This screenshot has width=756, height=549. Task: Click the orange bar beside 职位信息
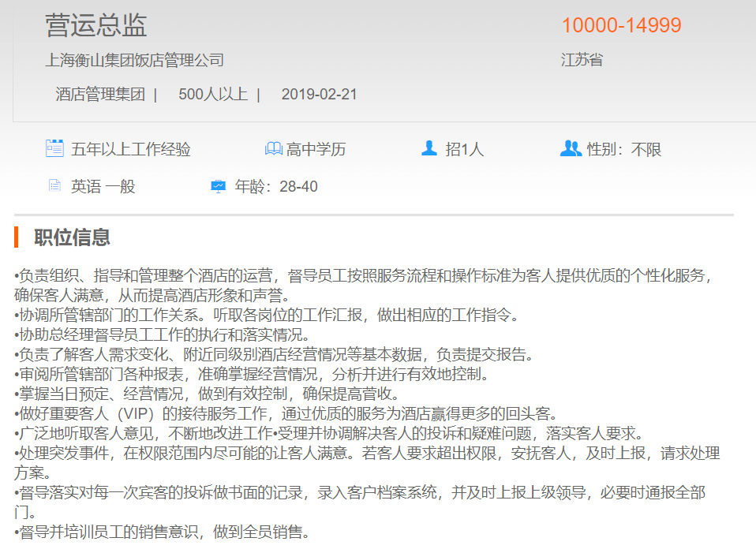[x=16, y=237]
